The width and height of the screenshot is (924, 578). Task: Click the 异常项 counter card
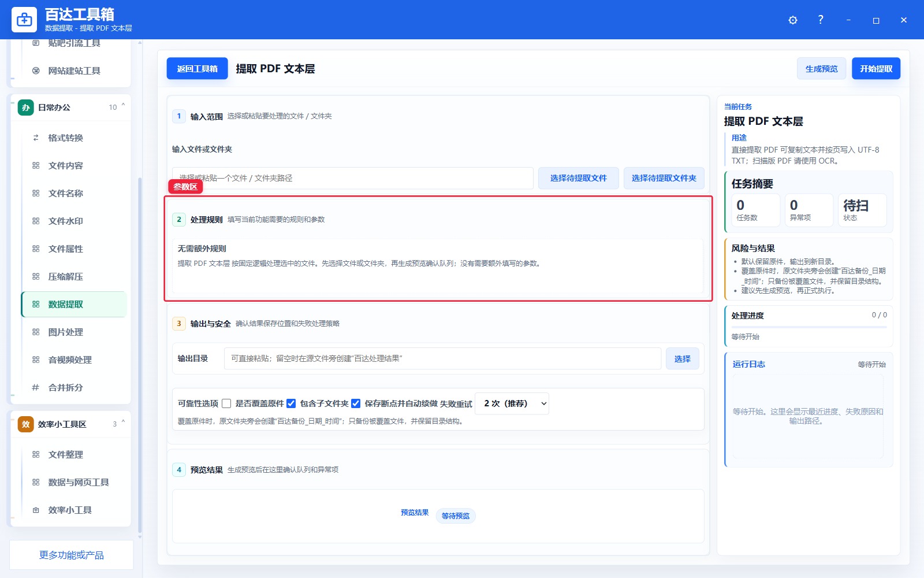808,210
